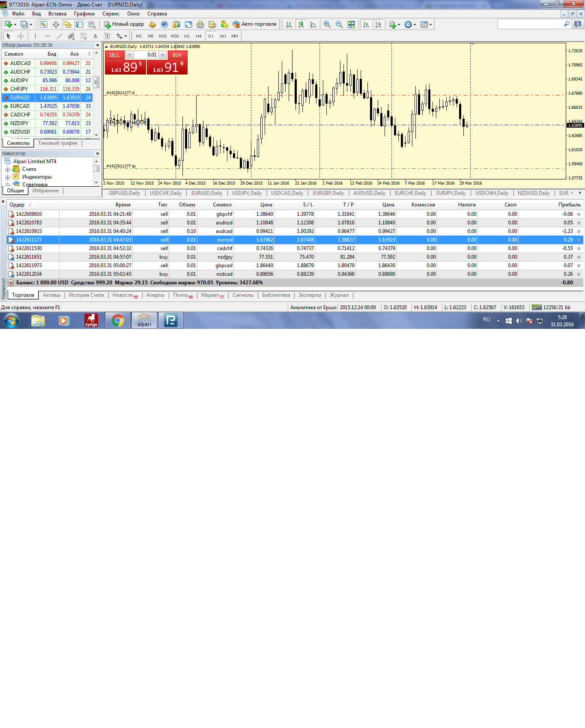The image size is (585, 728).
Task: Enable the crosshair cursor mode
Action: coord(21,36)
